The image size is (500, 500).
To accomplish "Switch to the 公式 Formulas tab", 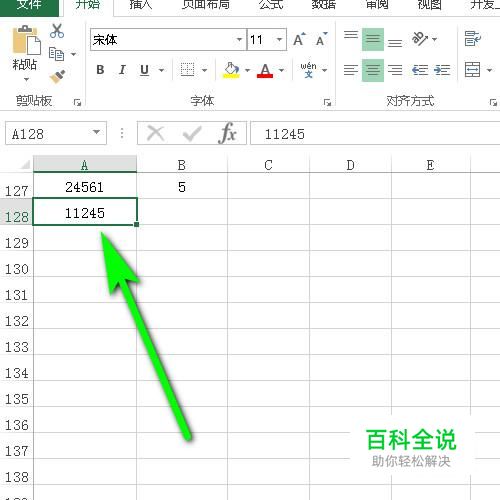I will [x=271, y=5].
